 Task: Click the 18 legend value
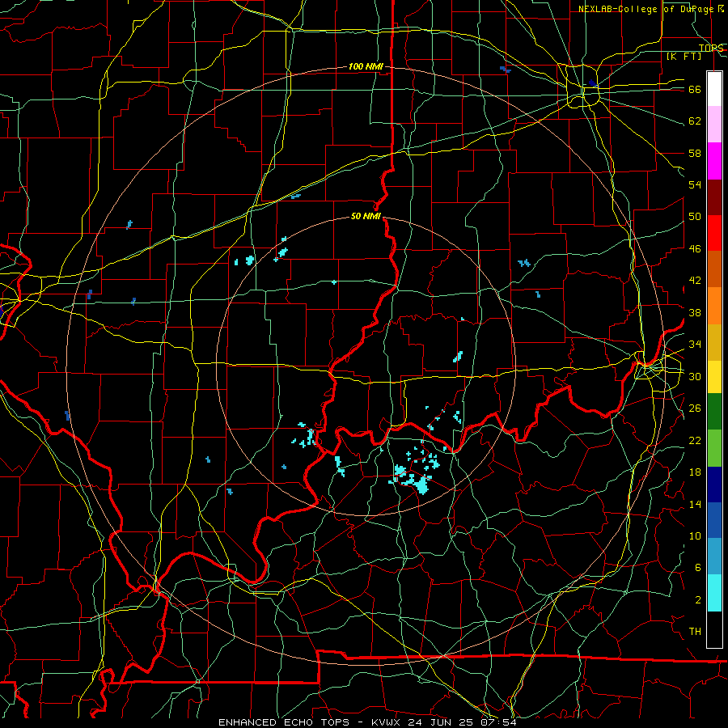coord(695,472)
